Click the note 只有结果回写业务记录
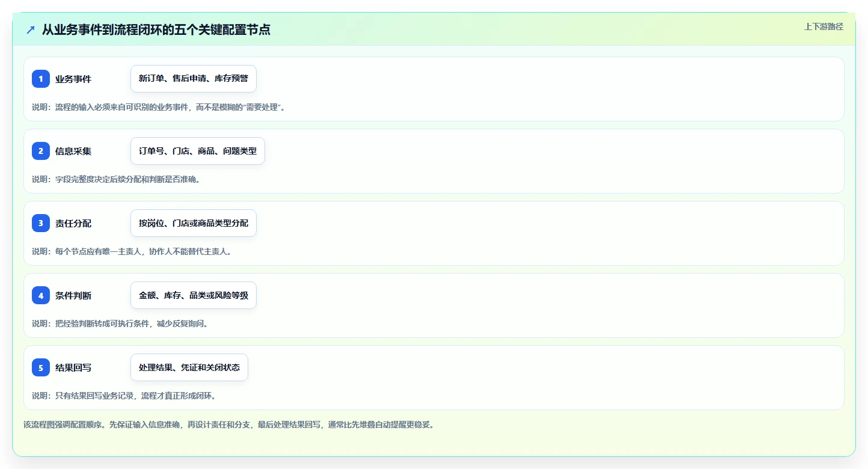Viewport: 868px width, 469px height. coord(124,396)
